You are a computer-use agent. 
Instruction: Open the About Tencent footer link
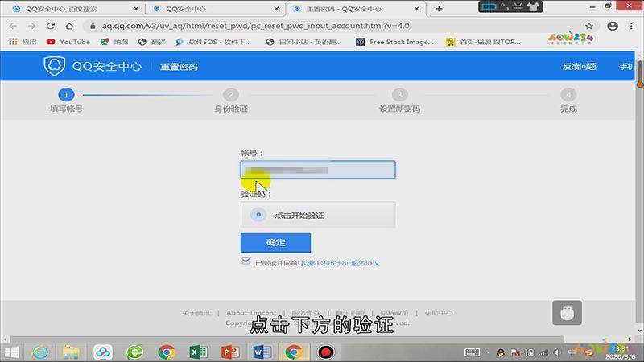point(251,313)
